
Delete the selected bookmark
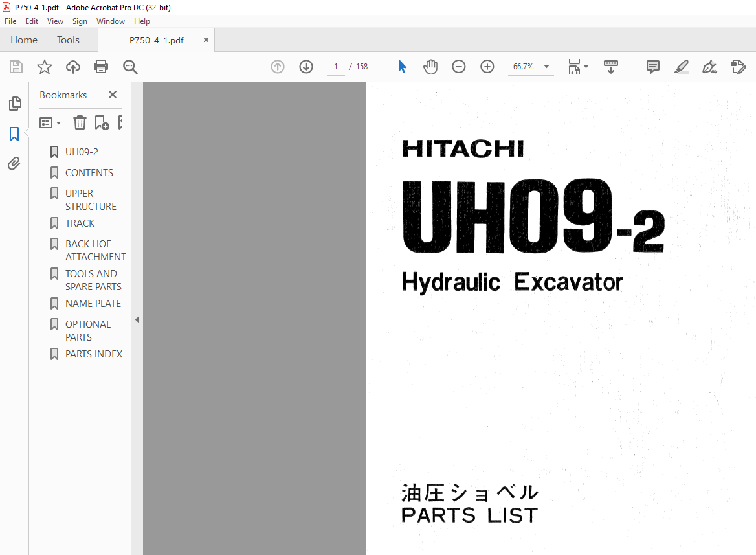[80, 122]
